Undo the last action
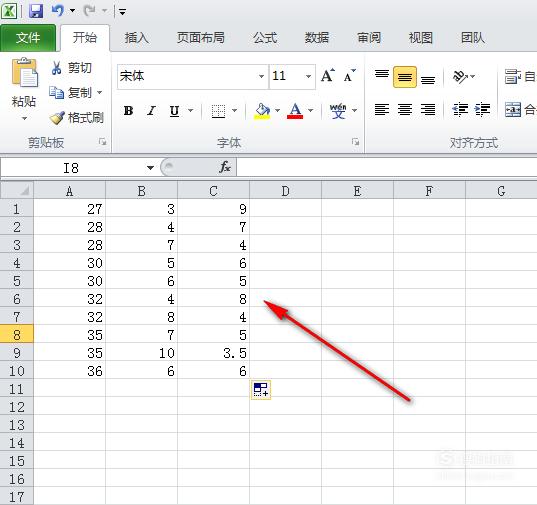This screenshot has width=537, height=505. pyautogui.click(x=57, y=11)
